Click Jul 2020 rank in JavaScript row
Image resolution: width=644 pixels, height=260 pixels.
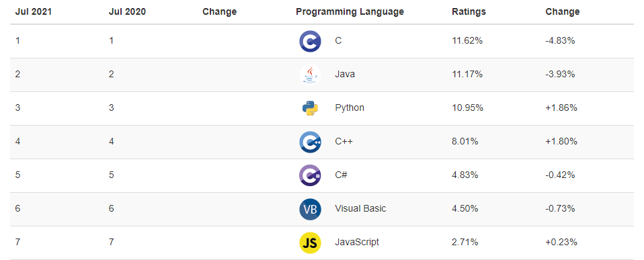(x=112, y=243)
